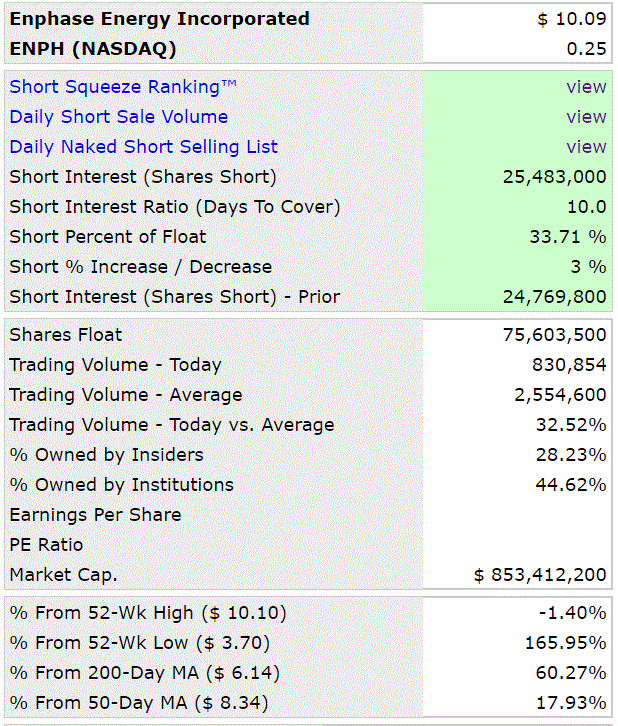Click the 33.71 % short float value

(x=567, y=237)
